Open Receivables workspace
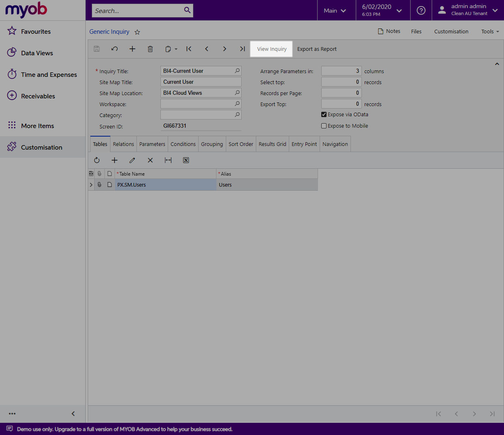Image resolution: width=504 pixels, height=435 pixels. [x=43, y=96]
